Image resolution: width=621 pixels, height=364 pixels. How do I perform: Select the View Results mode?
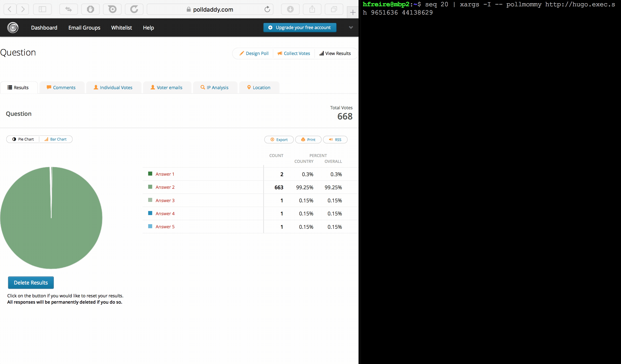click(x=335, y=53)
